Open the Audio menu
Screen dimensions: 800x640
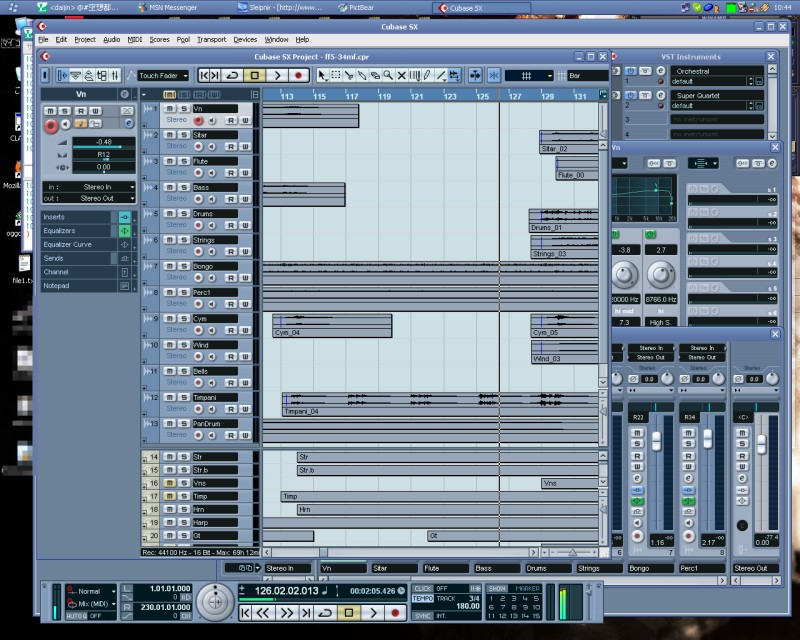tap(111, 39)
